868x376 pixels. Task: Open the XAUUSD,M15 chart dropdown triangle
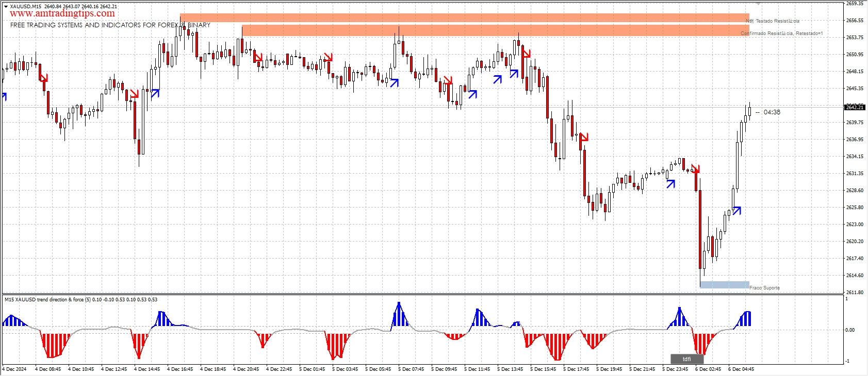[x=6, y=7]
